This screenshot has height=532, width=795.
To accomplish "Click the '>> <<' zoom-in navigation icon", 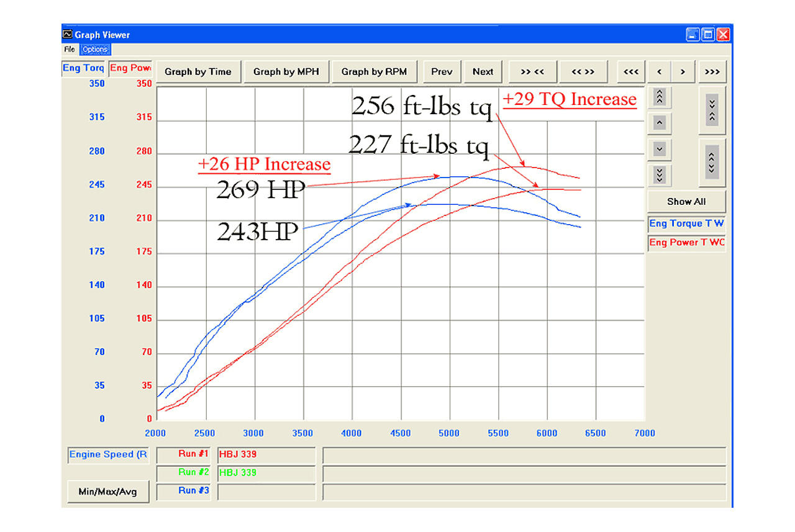I will click(532, 71).
